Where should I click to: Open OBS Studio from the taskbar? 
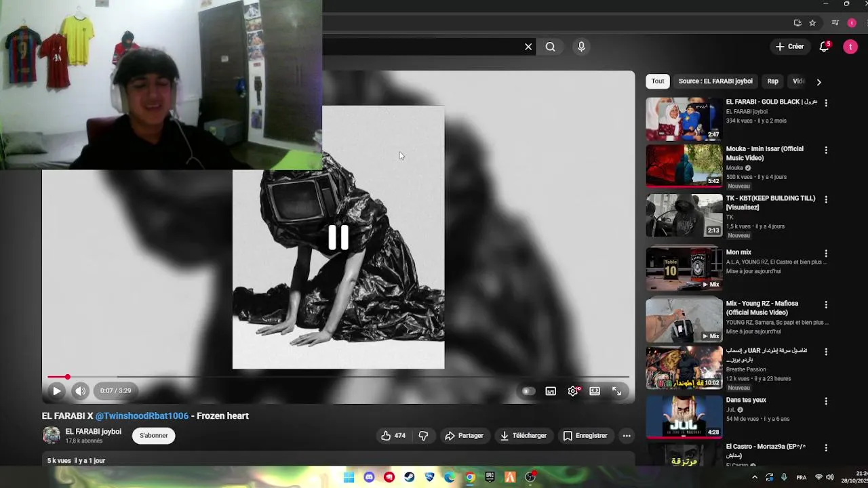point(530,477)
